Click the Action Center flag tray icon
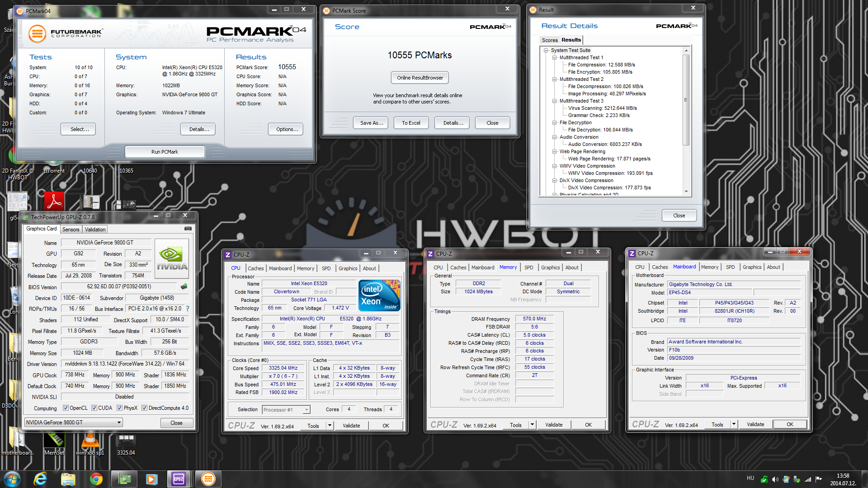Viewport: 868px width, 488px height. (818, 479)
